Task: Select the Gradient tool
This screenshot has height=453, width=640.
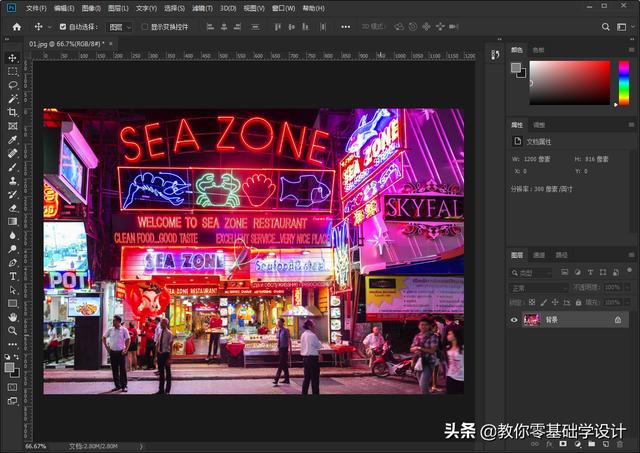Action: [x=13, y=222]
